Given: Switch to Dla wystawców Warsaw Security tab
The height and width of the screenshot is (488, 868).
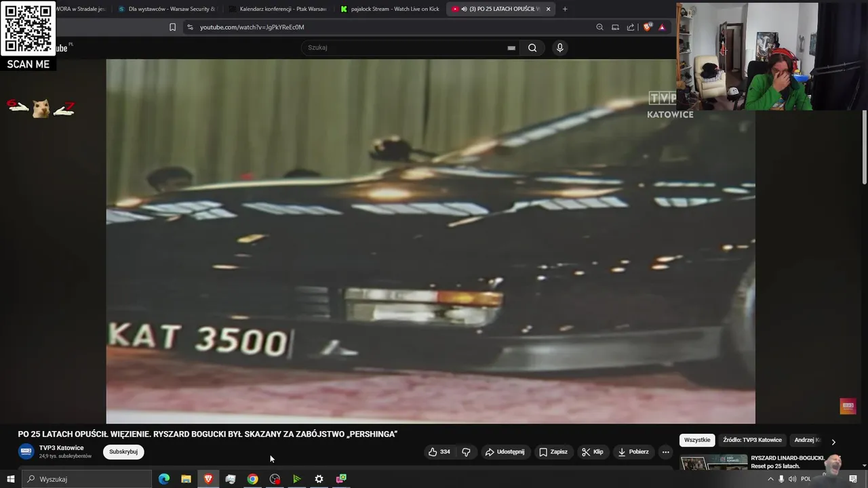Looking at the screenshot, I should pyautogui.click(x=166, y=9).
